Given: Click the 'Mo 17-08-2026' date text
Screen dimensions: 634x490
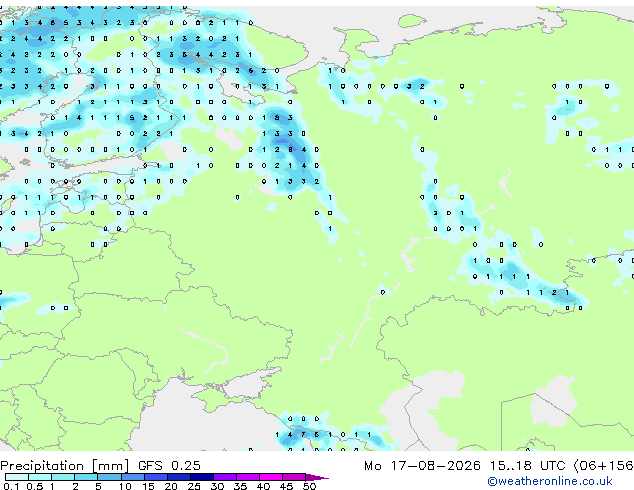Looking at the screenshot, I should tap(422, 466).
